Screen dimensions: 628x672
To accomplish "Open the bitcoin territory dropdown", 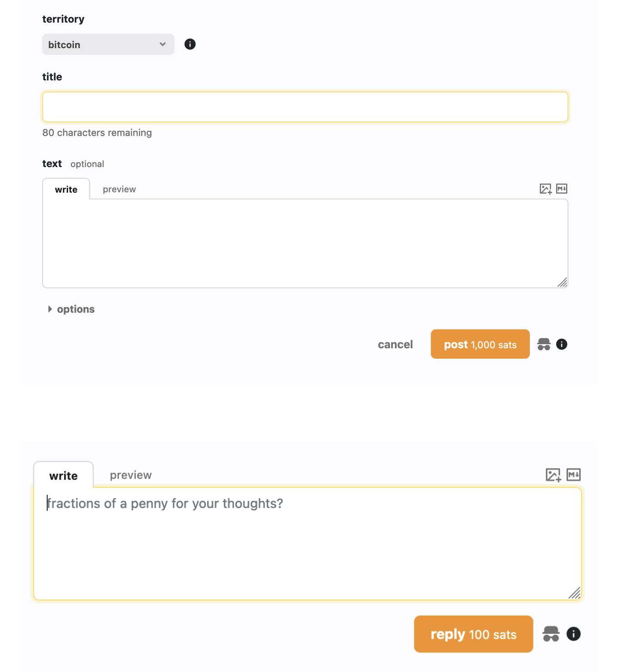I will tap(108, 44).
